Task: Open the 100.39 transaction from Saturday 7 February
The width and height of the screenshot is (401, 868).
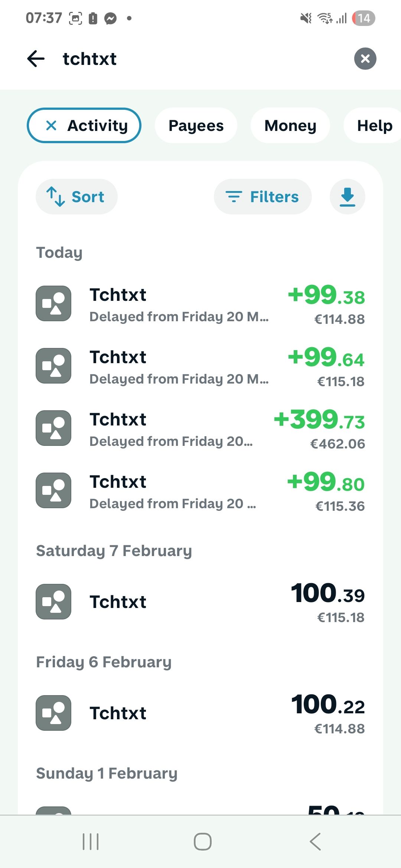Action: click(x=200, y=602)
